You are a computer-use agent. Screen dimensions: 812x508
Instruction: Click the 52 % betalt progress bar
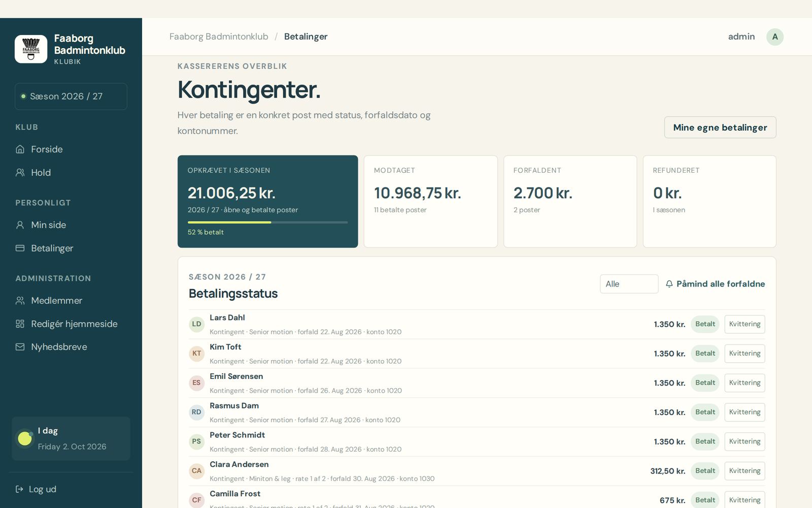coord(267,223)
